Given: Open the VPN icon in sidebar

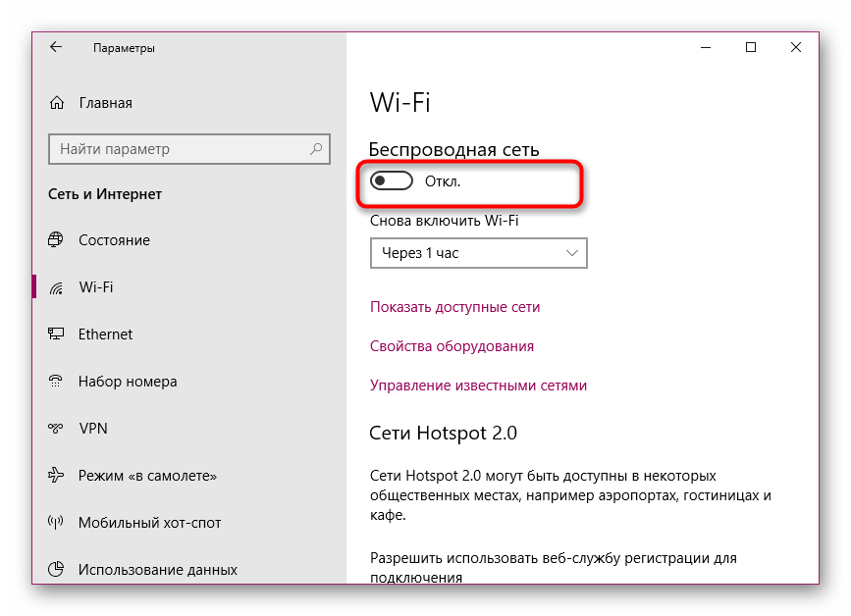Looking at the screenshot, I should tap(56, 428).
